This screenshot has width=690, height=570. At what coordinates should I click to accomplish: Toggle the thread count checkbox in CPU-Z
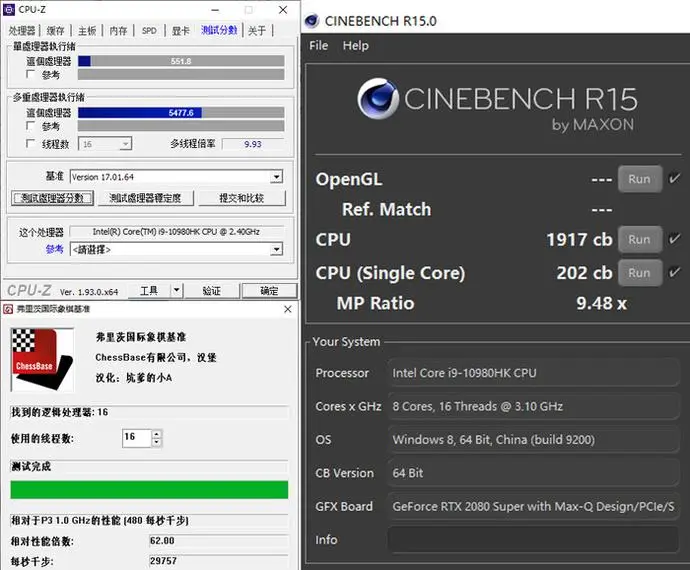pos(30,143)
